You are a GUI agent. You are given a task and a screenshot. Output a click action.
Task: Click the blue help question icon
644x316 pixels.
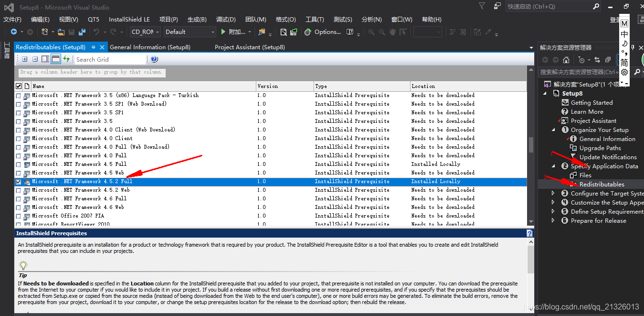click(x=154, y=59)
